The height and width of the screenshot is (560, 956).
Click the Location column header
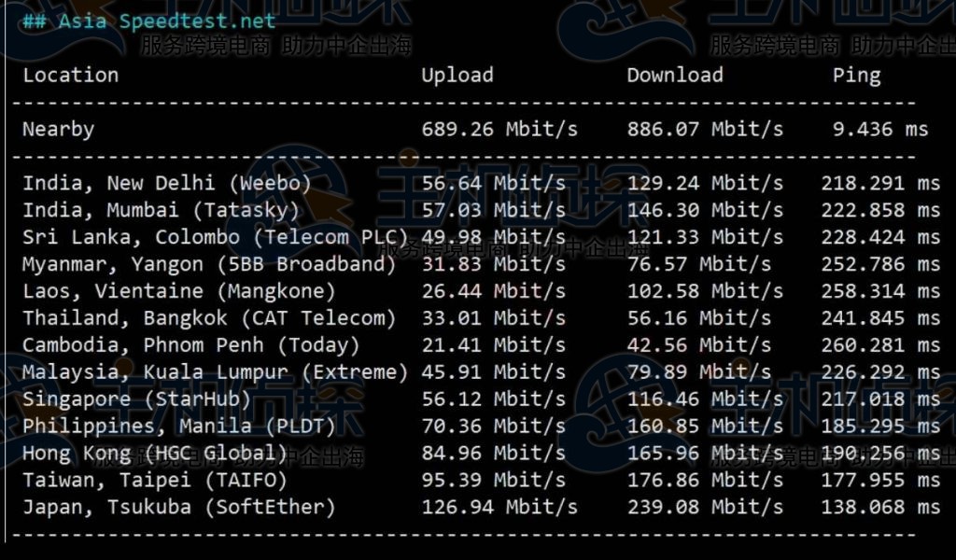71,76
